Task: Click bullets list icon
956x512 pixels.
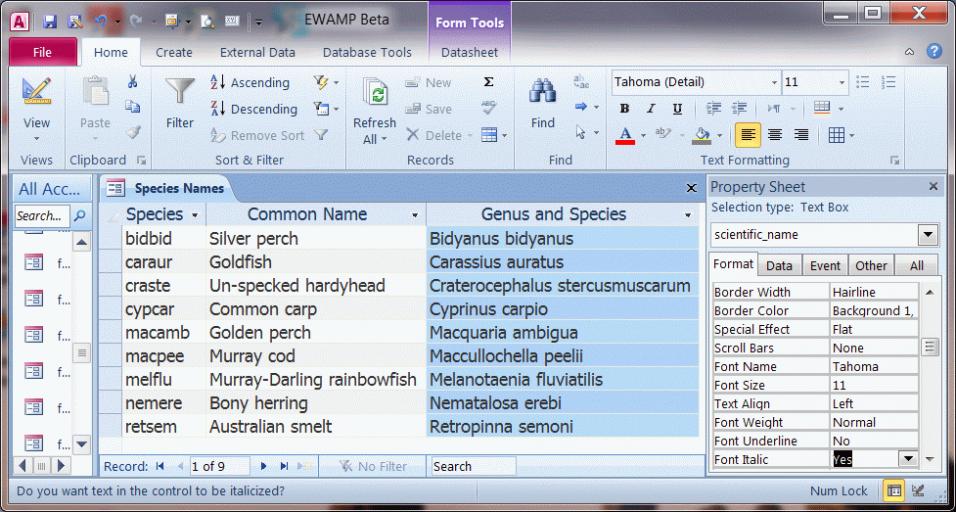Action: [862, 82]
